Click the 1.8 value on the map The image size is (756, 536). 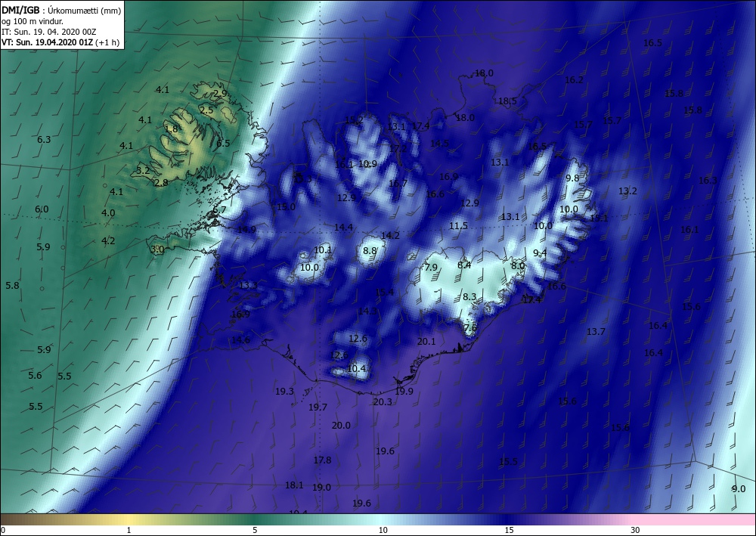click(x=171, y=129)
